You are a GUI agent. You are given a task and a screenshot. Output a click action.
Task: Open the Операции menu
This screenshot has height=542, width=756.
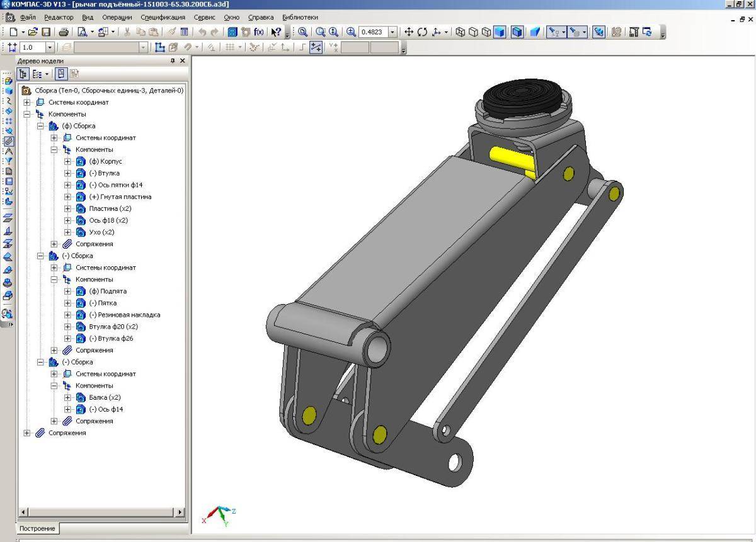point(117,17)
